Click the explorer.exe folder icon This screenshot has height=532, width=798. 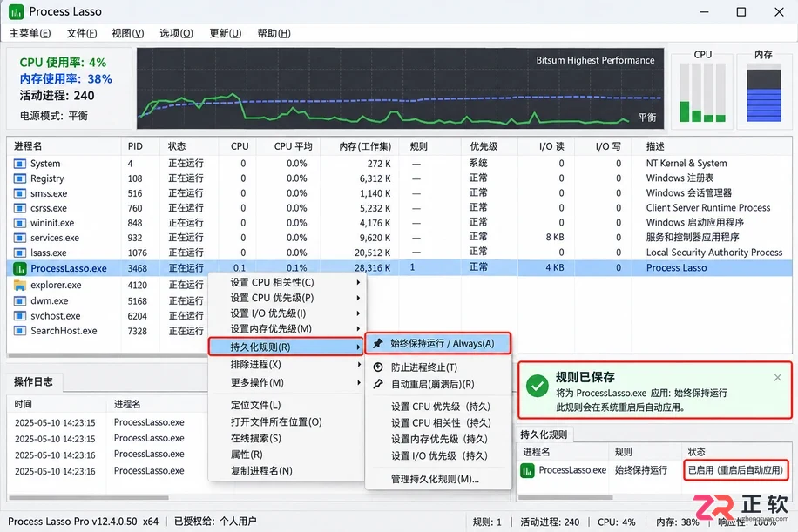20,286
